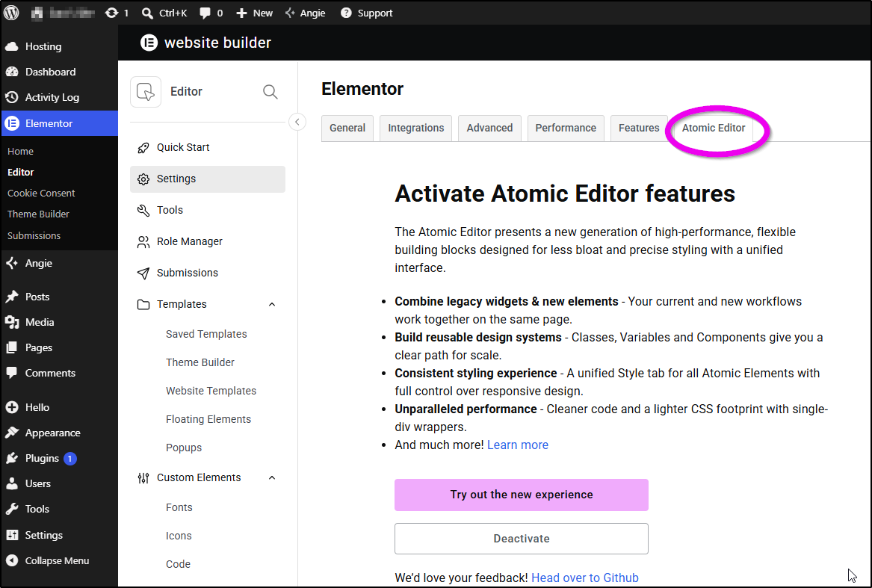The image size is (872, 588).
Task: Open Submissions in WordPress submenu
Action: (34, 236)
